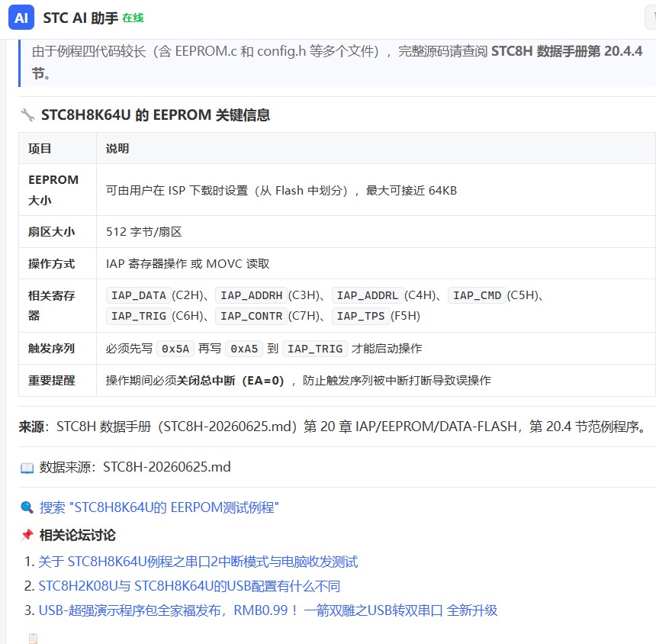656x644 pixels.
Task: Click the IAP_TPS register code tag
Action: (x=361, y=316)
